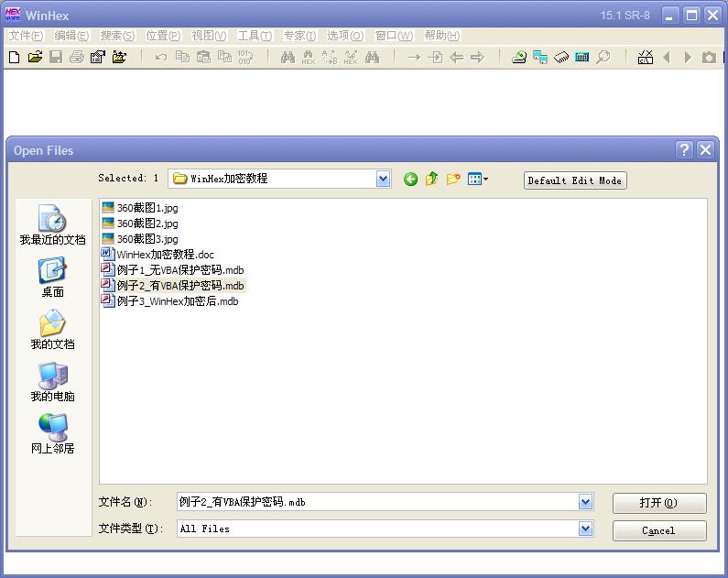Open the 文件(F) menu
This screenshot has width=728, height=578.
tap(26, 36)
